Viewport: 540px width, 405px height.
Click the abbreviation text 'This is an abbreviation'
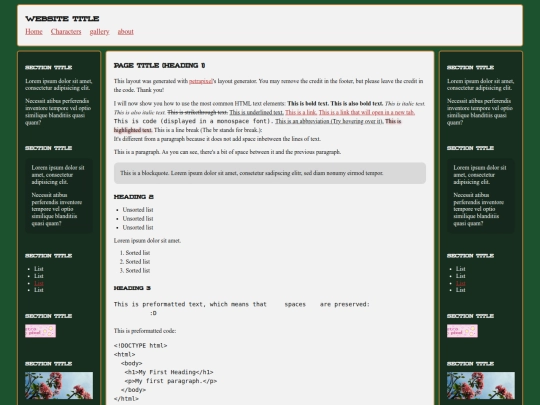(x=329, y=121)
